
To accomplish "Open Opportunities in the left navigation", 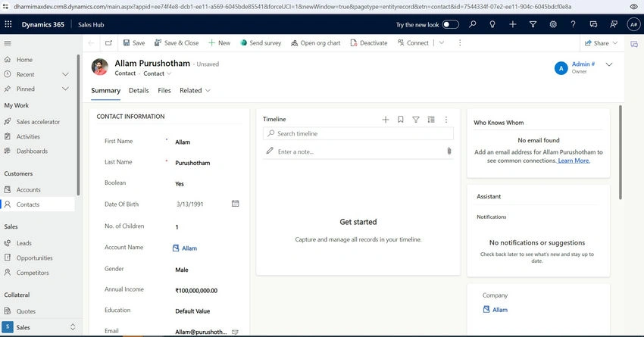I will coord(35,257).
